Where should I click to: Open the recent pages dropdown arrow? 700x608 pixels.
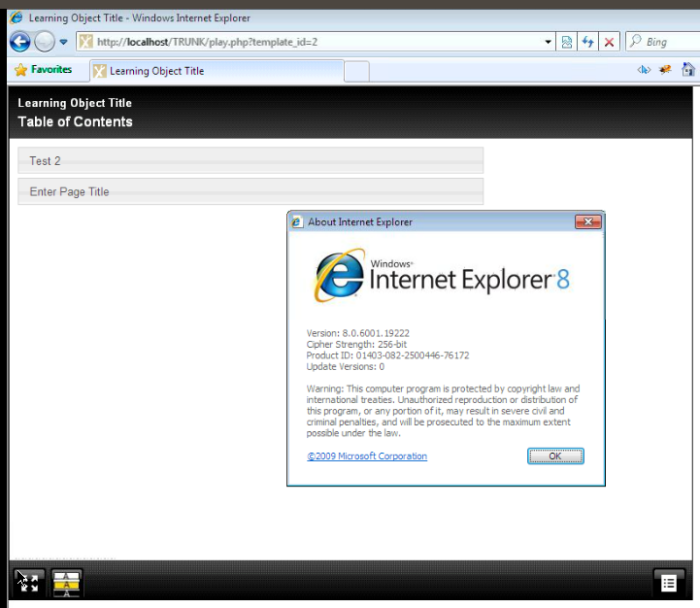(x=63, y=42)
